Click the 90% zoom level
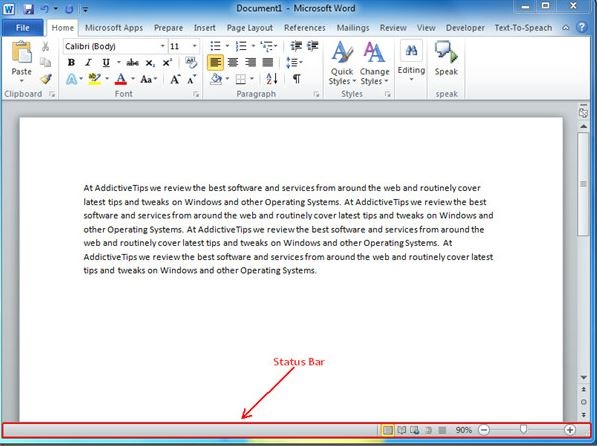Viewport: 597px width, 446px height. [x=463, y=430]
